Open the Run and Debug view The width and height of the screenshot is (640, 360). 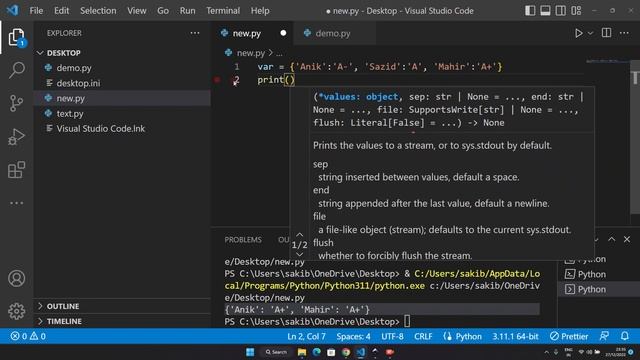pos(16,137)
